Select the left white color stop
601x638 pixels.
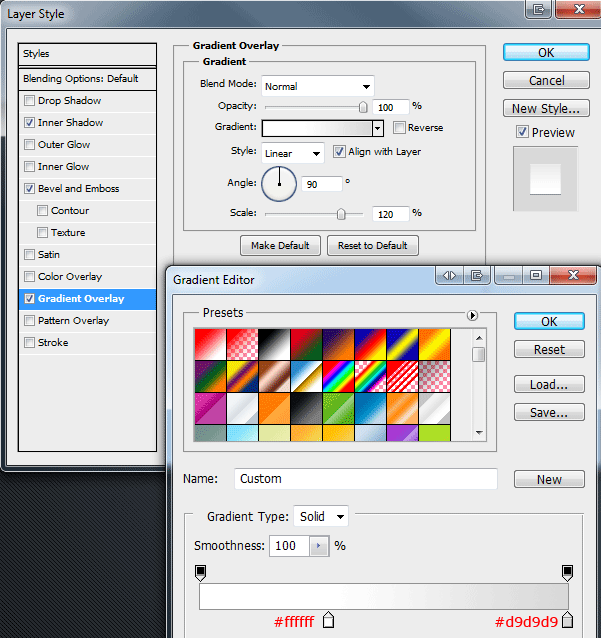click(328, 620)
